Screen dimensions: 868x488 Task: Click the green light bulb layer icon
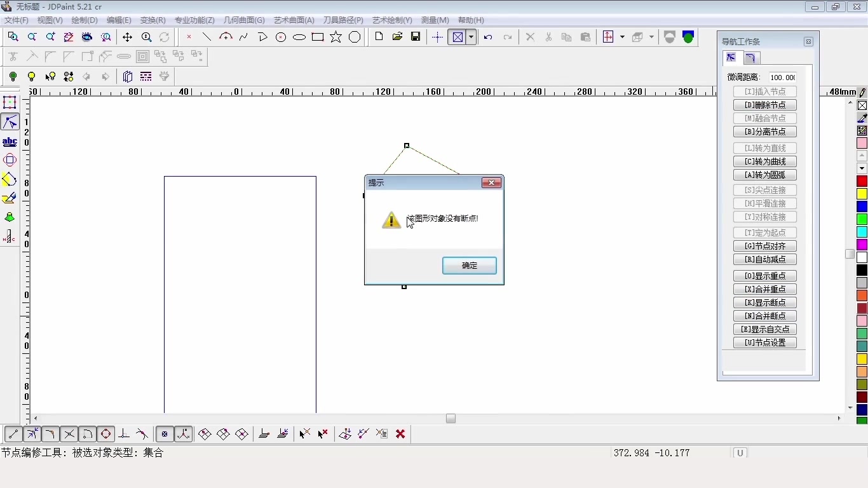click(13, 76)
